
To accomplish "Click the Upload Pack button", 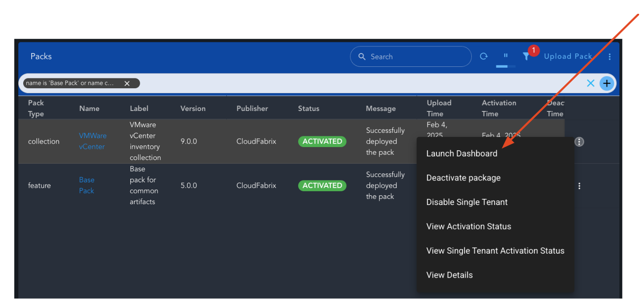I will (x=568, y=56).
